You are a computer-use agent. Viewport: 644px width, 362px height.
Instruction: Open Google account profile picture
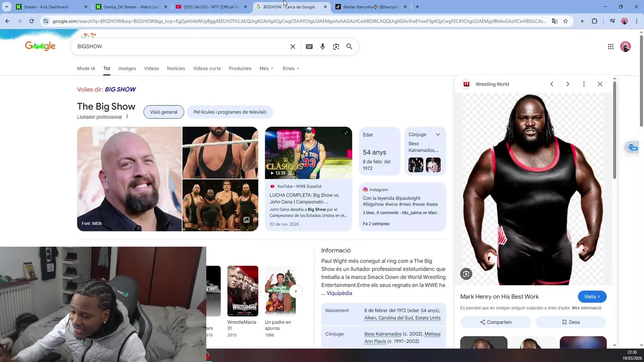[625, 46]
